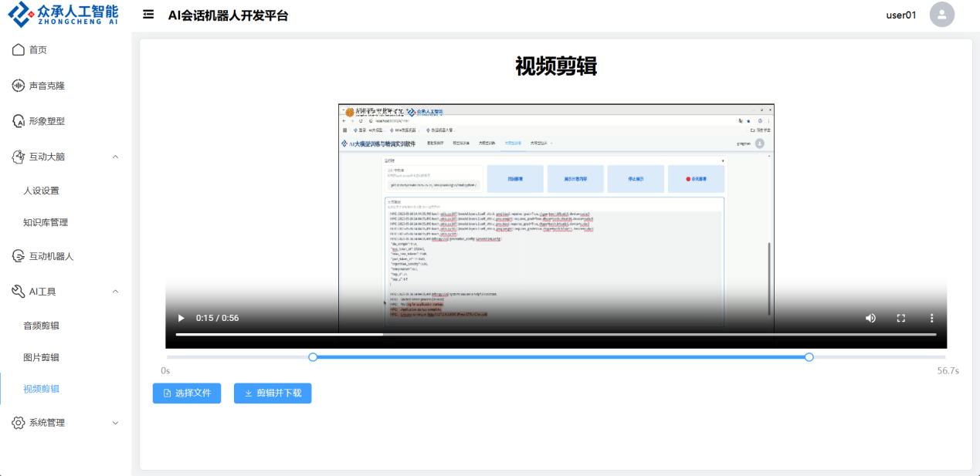Image resolution: width=980 pixels, height=476 pixels.
Task: Mute the video volume
Action: [x=870, y=318]
